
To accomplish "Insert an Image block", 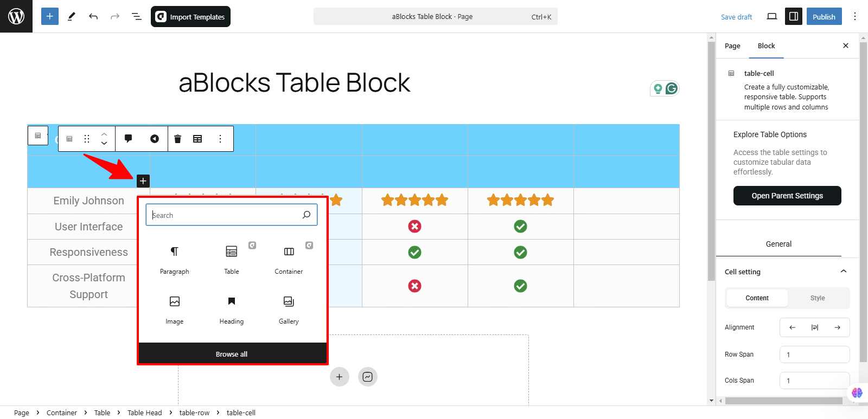I will (175, 310).
